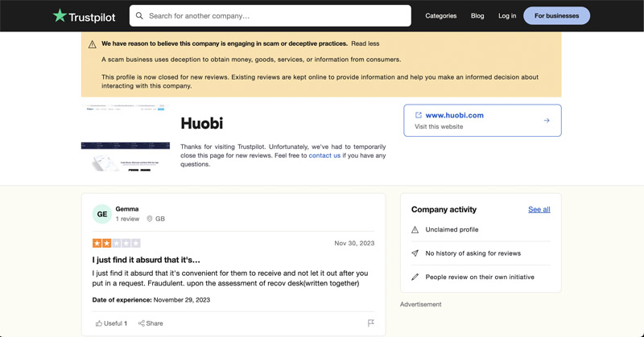This screenshot has height=337, width=644.
Task: Collapse the warning with Read less
Action: pos(365,43)
